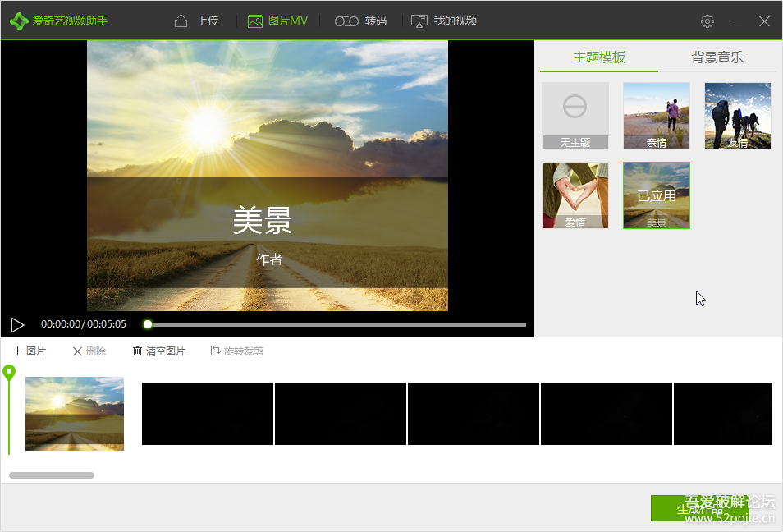
Task: Choose the 无主题 no-theme template
Action: coord(575,115)
